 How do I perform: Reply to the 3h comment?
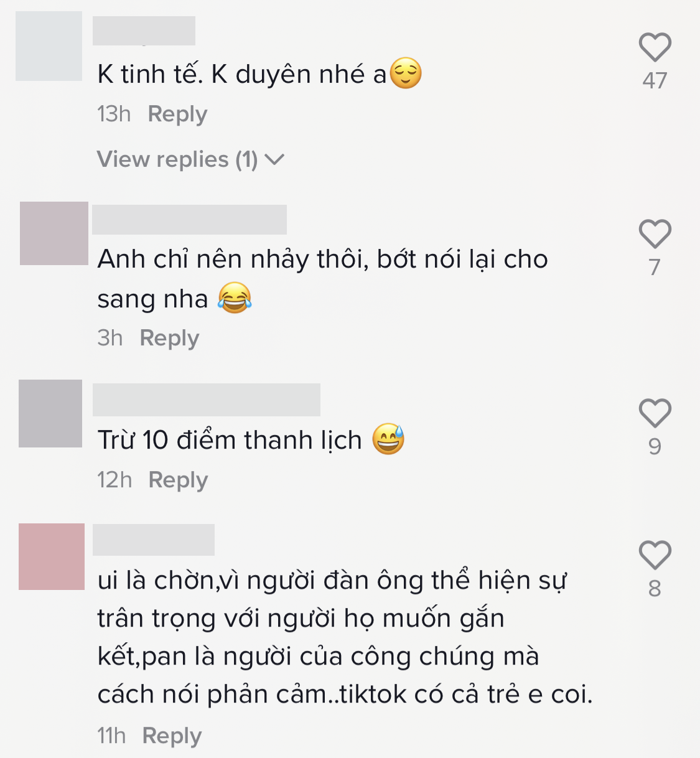pos(169,339)
